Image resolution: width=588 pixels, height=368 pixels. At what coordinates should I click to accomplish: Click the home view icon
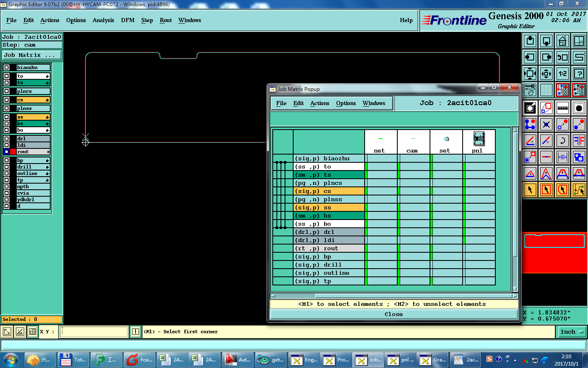[x=563, y=41]
